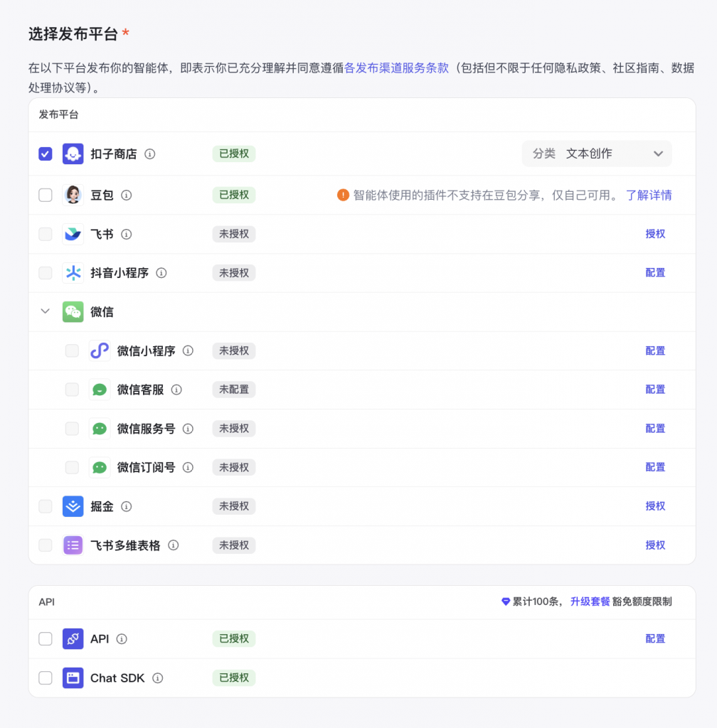The image size is (717, 728).
Task: Click the 微信小程序 logo icon
Action: (100, 350)
